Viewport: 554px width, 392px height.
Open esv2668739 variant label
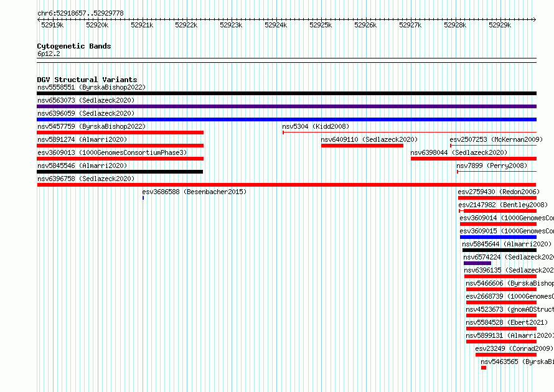(x=510, y=296)
